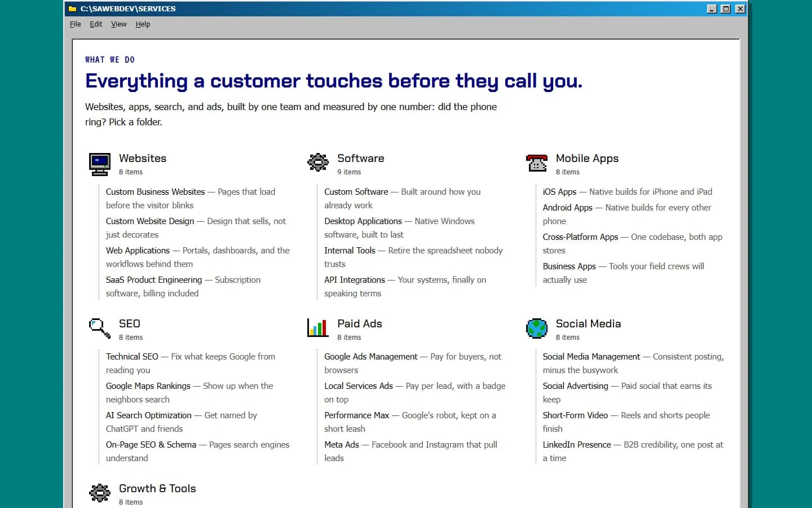812x508 pixels.
Task: Click the Paid Ads bar chart icon
Action: click(318, 328)
